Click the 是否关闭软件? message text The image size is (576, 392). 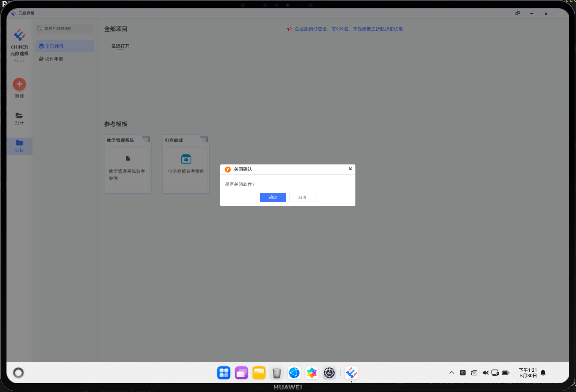click(240, 184)
